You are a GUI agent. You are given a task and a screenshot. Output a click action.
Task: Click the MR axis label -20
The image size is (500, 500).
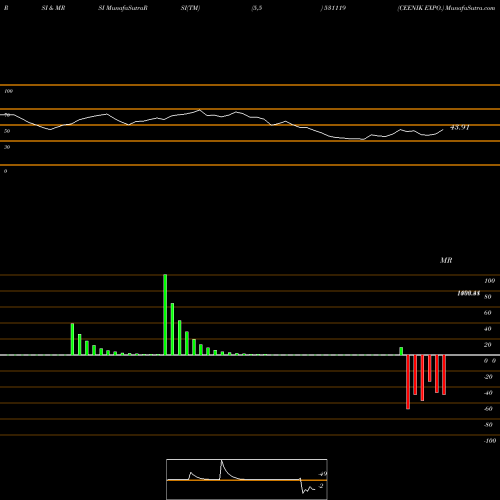coord(488,377)
